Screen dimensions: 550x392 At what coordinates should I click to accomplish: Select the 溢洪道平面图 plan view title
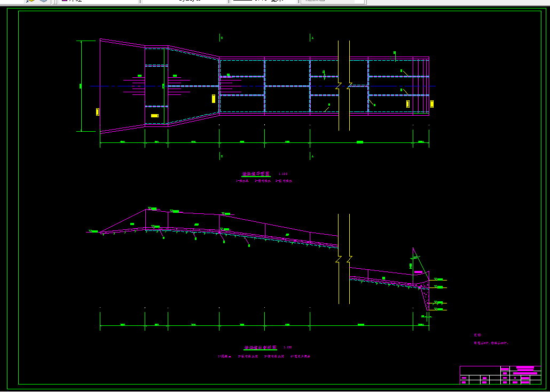tap(256, 174)
